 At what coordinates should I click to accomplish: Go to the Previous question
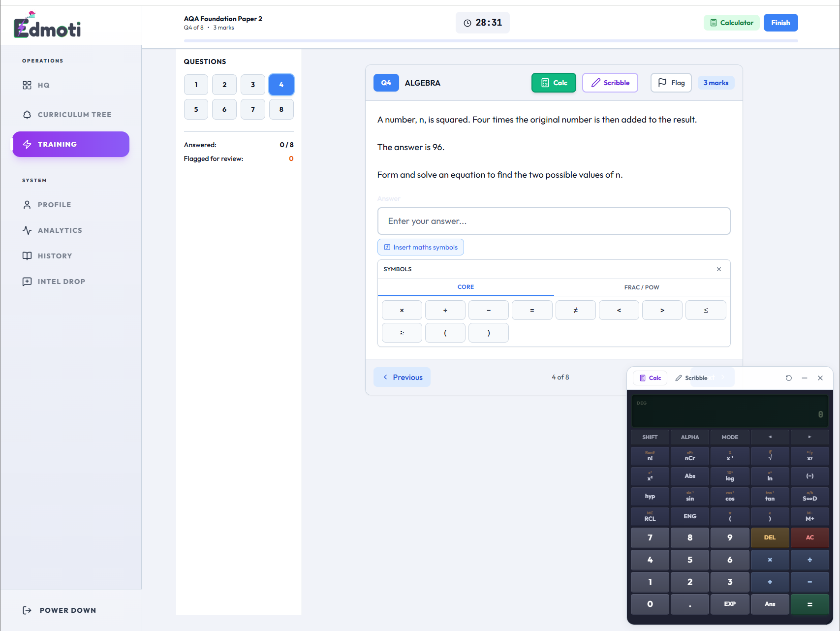(x=402, y=378)
